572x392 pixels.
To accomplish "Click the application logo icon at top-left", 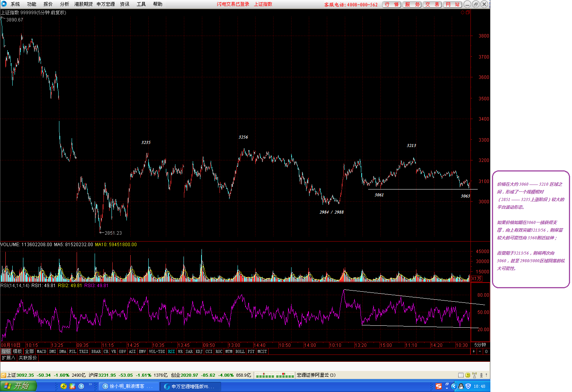I will (x=4, y=4).
